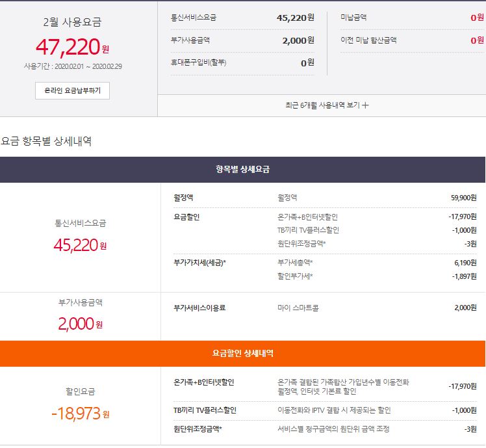Click the orange 요금할인 상세내역 header bar
486x448 pixels.
click(243, 353)
